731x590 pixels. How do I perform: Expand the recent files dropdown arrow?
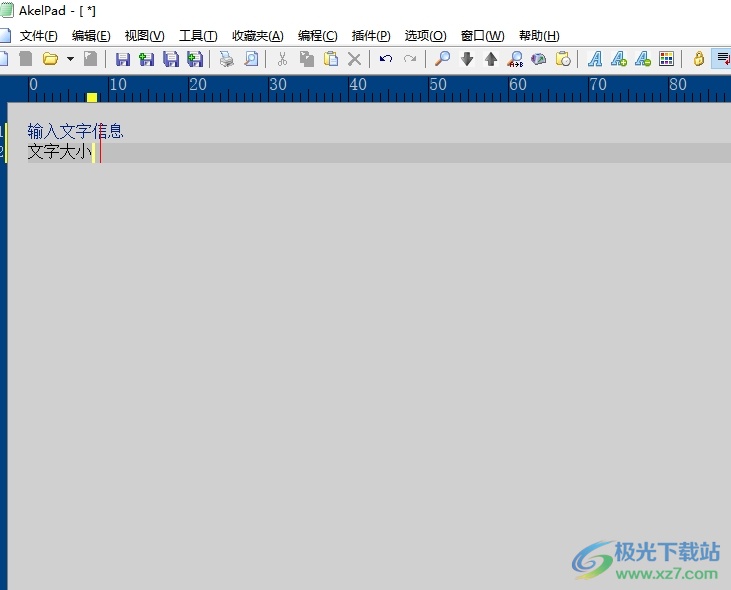point(70,59)
